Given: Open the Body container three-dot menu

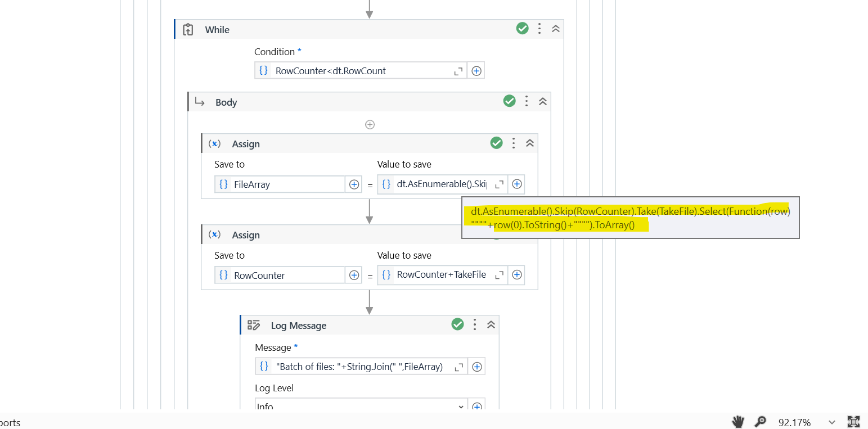Looking at the screenshot, I should pos(527,101).
